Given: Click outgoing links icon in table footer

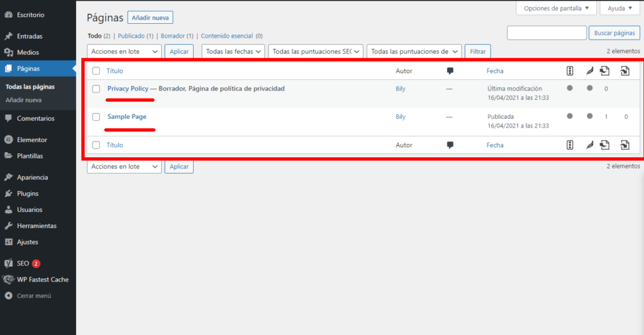Looking at the screenshot, I should (x=604, y=145).
